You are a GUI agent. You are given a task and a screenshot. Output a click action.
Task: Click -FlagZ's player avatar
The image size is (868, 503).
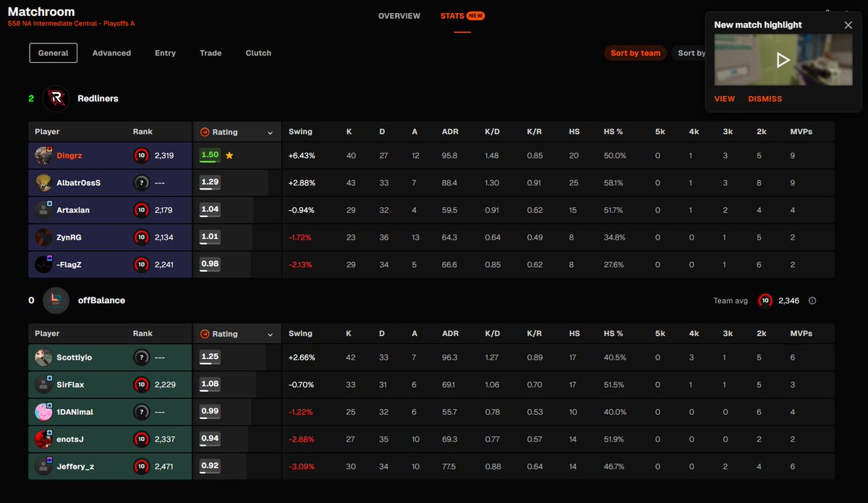coord(43,264)
